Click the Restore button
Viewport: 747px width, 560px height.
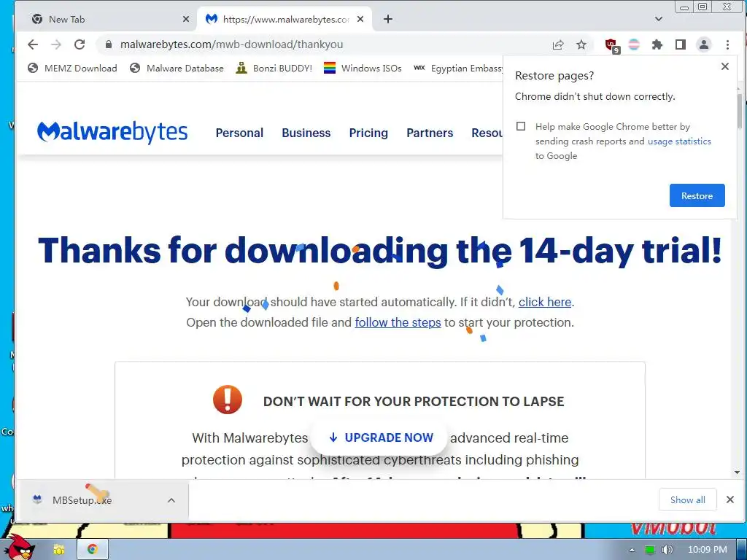click(697, 195)
